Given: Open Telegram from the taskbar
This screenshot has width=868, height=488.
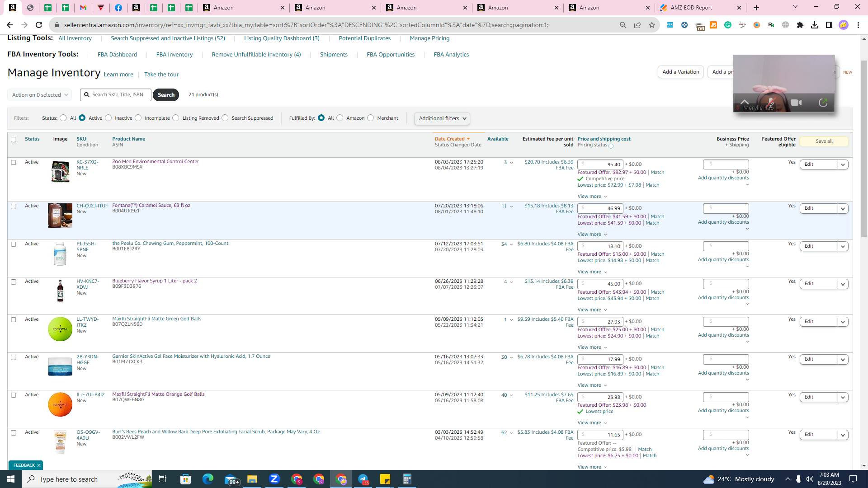Looking at the screenshot, I should 363,479.
